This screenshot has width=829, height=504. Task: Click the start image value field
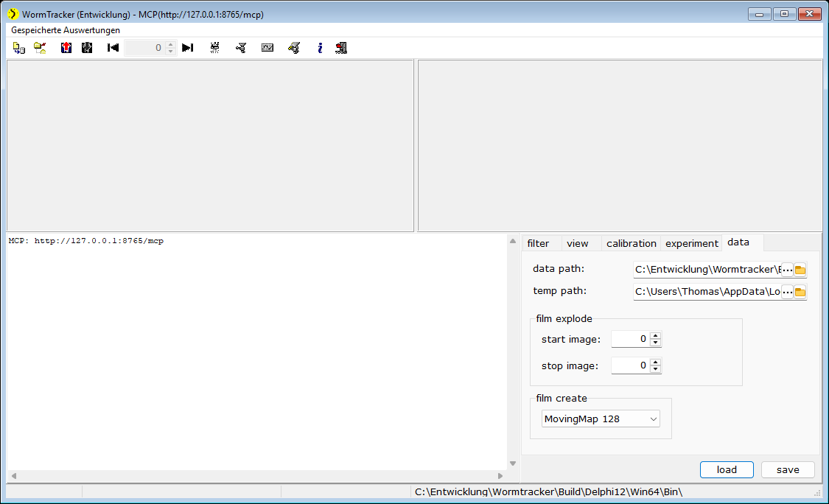(630, 339)
